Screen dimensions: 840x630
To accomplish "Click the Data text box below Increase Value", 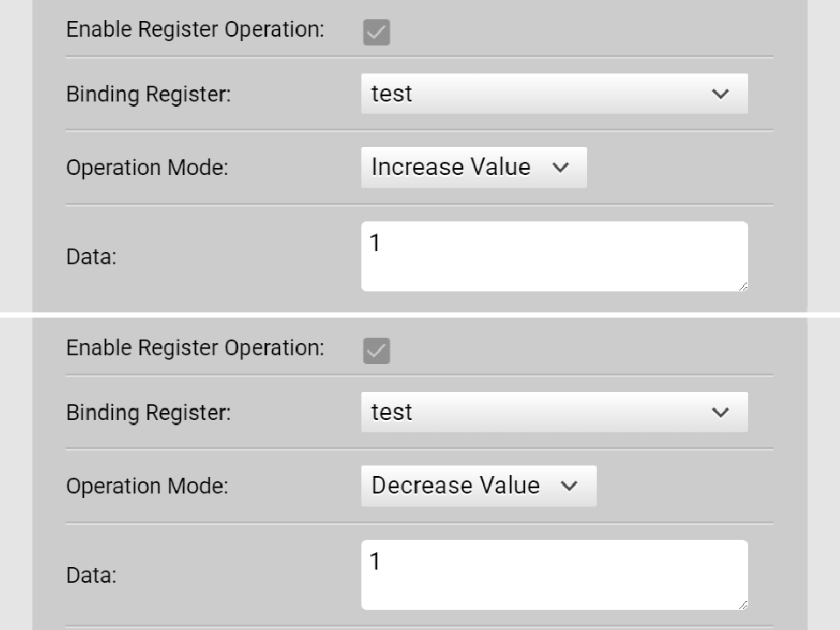I will [x=554, y=256].
